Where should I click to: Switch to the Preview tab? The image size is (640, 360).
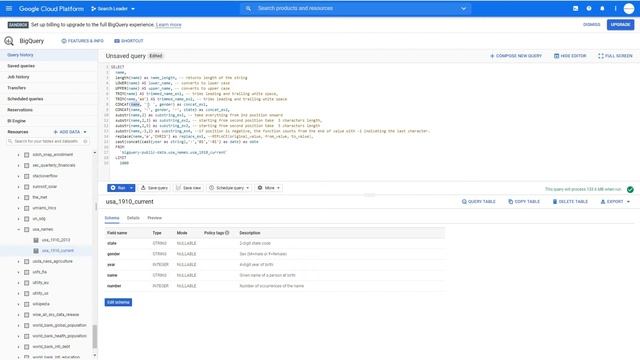155,218
